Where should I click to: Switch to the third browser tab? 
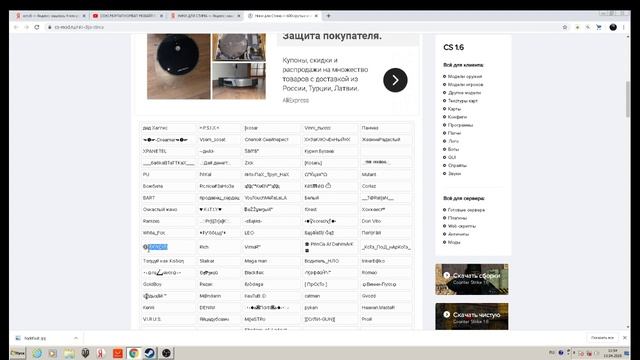click(x=205, y=16)
